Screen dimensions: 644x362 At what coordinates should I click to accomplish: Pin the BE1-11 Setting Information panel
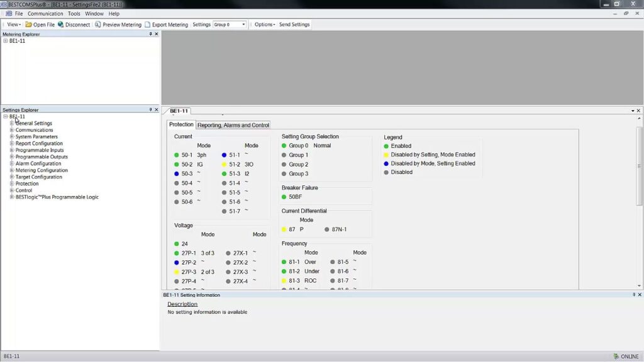pos(633,295)
